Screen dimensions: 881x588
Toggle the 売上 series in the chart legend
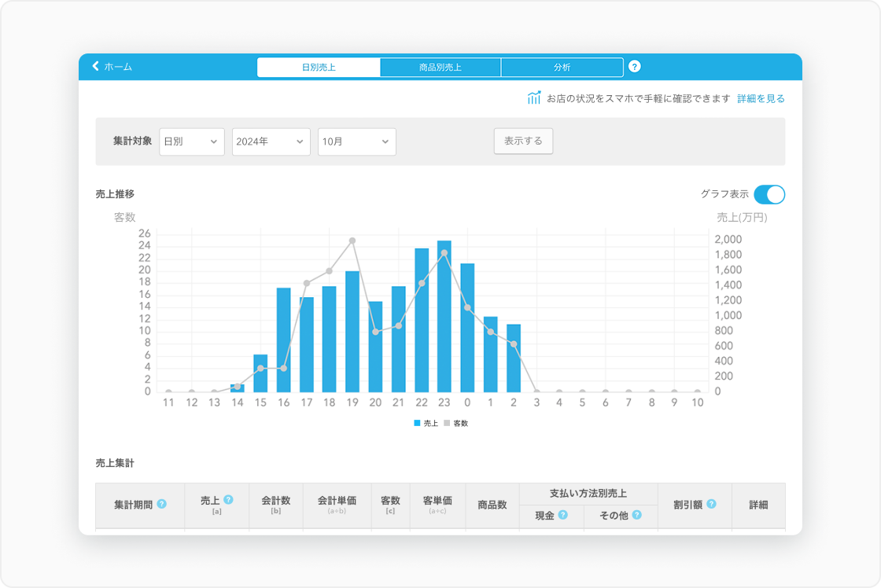(426, 423)
